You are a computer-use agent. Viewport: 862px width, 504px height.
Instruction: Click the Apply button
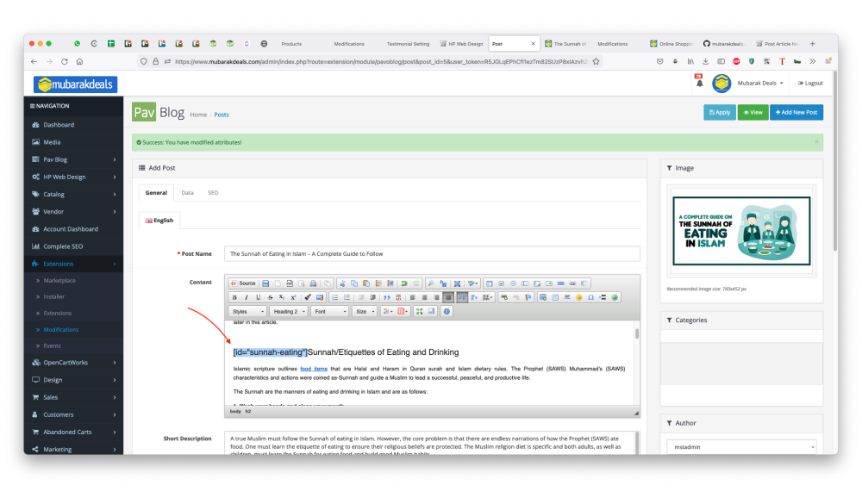pos(719,112)
